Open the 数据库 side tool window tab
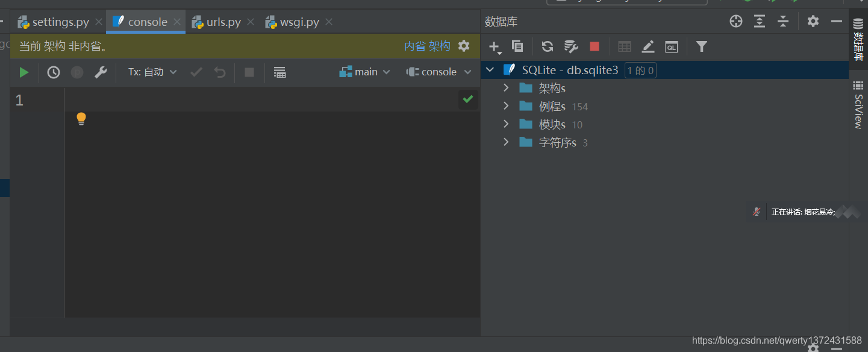Image resolution: width=868 pixels, height=352 pixels. 858,39
